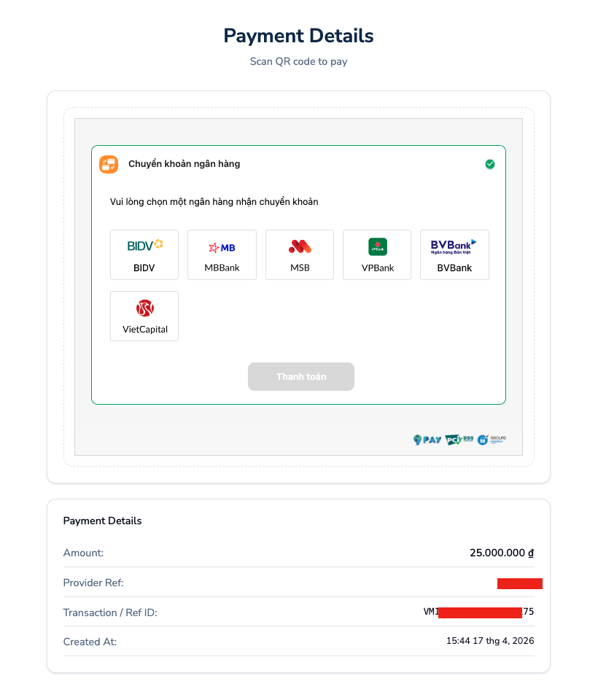
Task: Choose the MBBank star logo
Action: [x=222, y=247]
